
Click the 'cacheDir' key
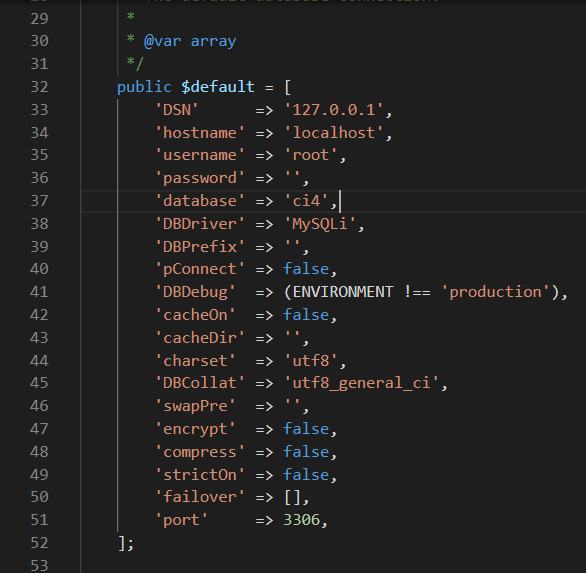coord(200,338)
